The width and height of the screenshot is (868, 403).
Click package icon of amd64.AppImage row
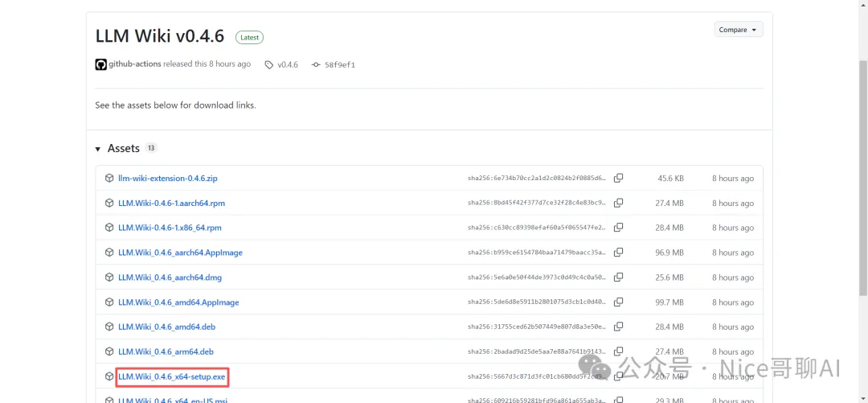tap(109, 302)
